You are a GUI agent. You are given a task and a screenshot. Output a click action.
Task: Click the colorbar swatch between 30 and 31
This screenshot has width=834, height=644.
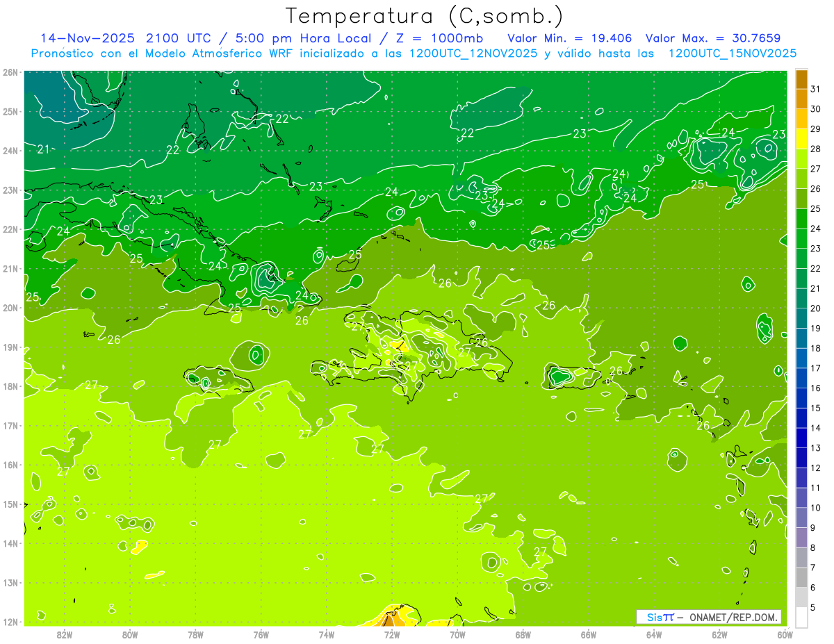click(802, 99)
